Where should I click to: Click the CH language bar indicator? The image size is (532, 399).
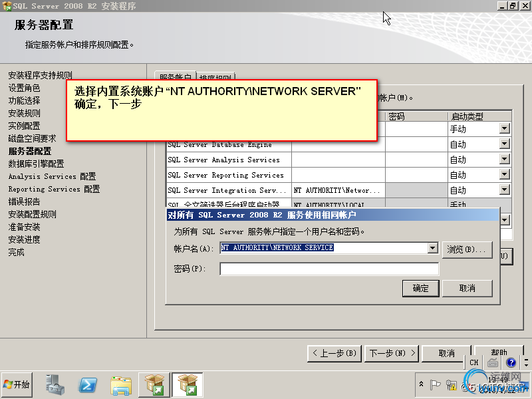473,362
